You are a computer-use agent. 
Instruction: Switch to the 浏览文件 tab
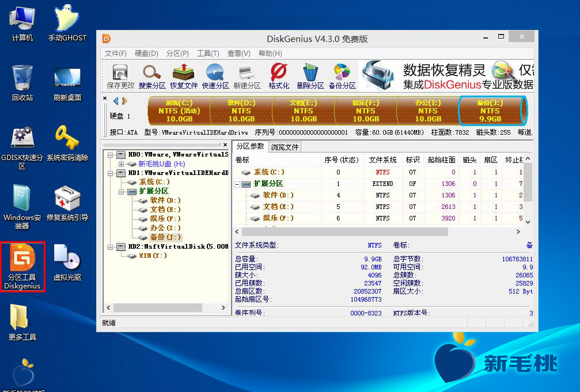point(285,147)
